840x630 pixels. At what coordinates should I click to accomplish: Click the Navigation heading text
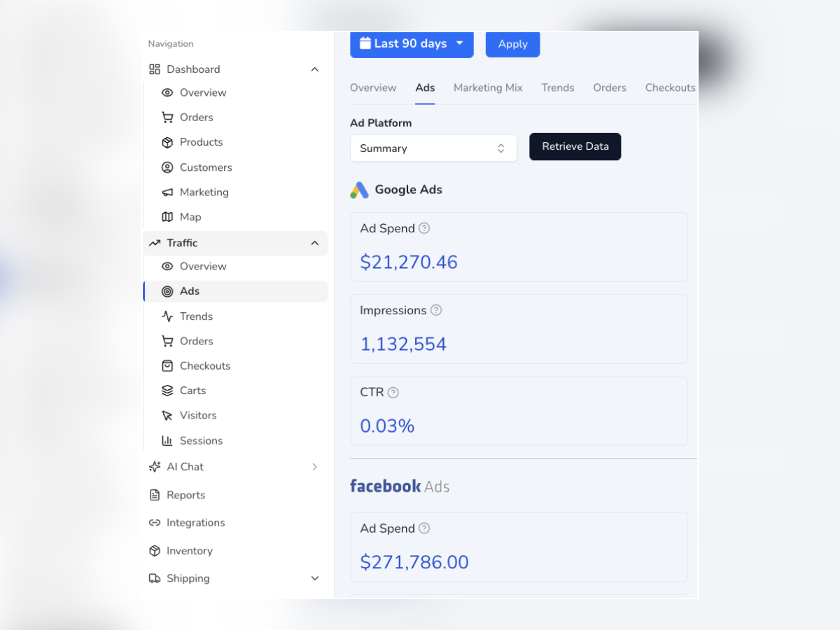(171, 43)
